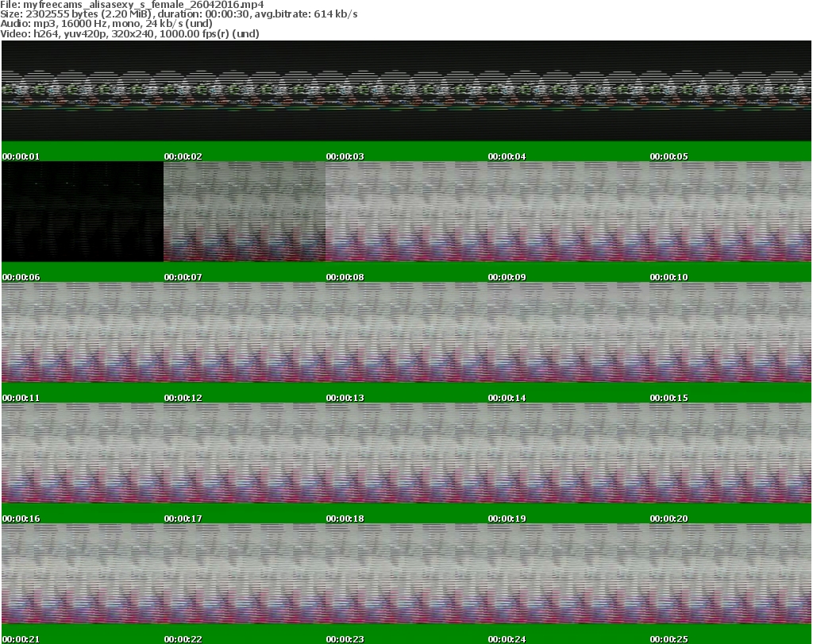This screenshot has width=813, height=644.
Task: Click the 00:00:16 timestamp label
Action: tap(21, 519)
